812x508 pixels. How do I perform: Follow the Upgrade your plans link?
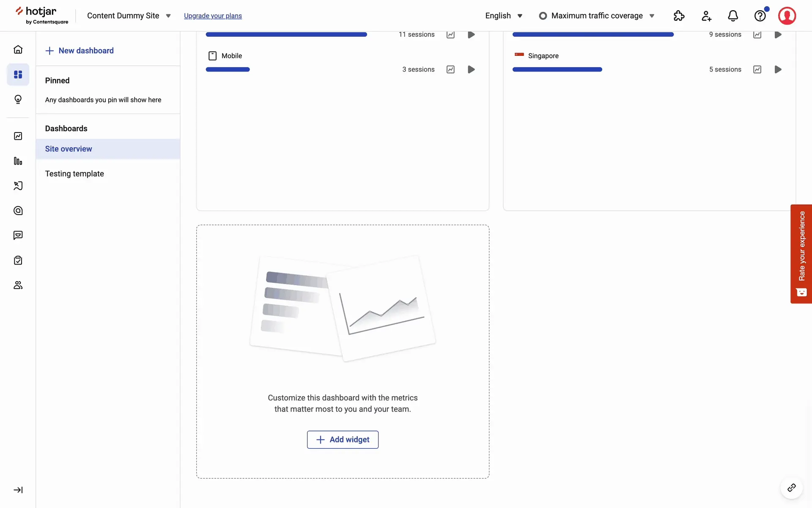pos(213,16)
